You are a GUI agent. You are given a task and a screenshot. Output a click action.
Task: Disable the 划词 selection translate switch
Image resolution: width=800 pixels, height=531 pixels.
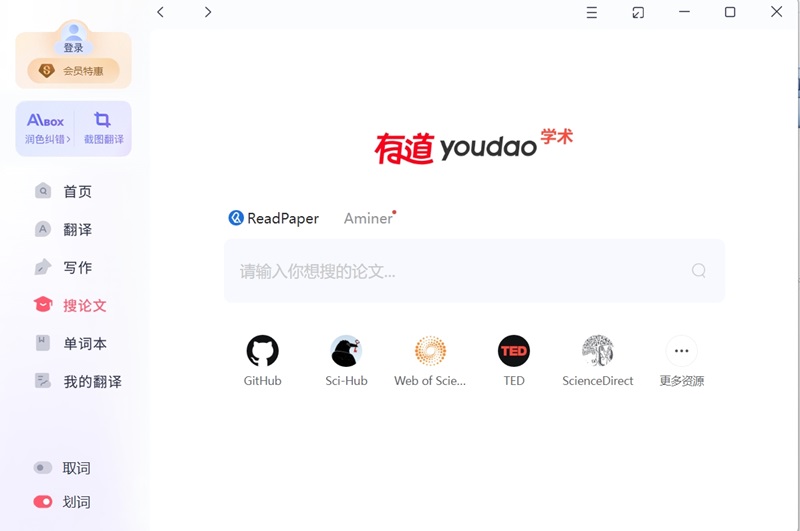[x=43, y=502]
